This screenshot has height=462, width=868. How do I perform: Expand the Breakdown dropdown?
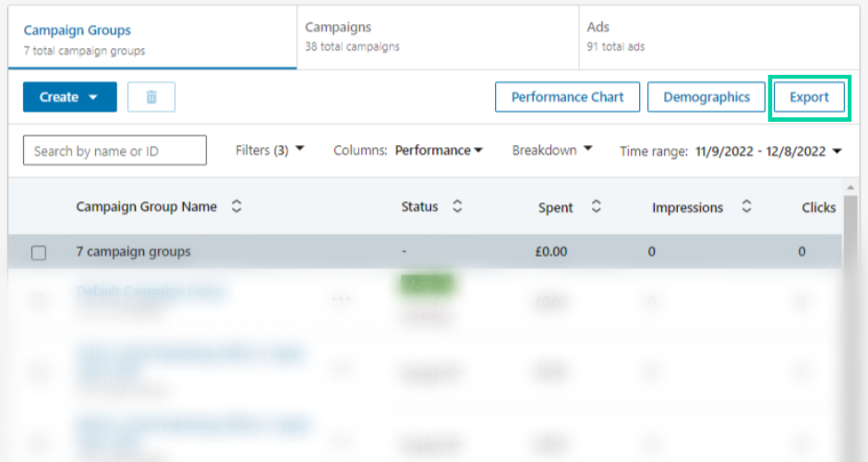tap(552, 150)
